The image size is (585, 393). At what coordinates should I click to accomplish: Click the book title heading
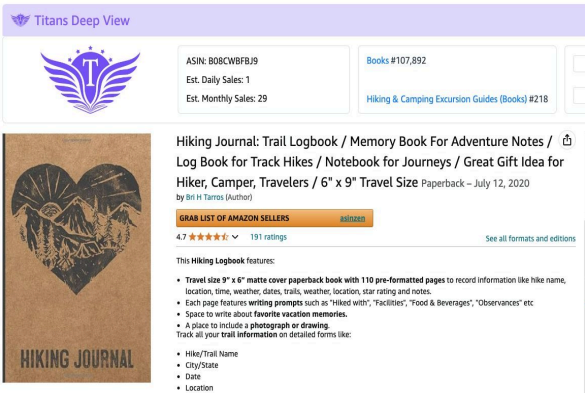370,162
